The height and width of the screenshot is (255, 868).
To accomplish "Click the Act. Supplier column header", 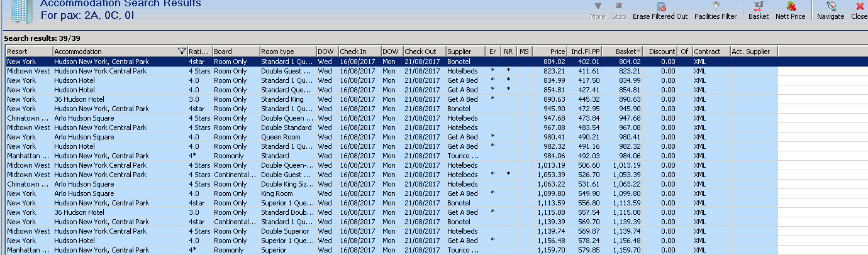I will coord(754,52).
